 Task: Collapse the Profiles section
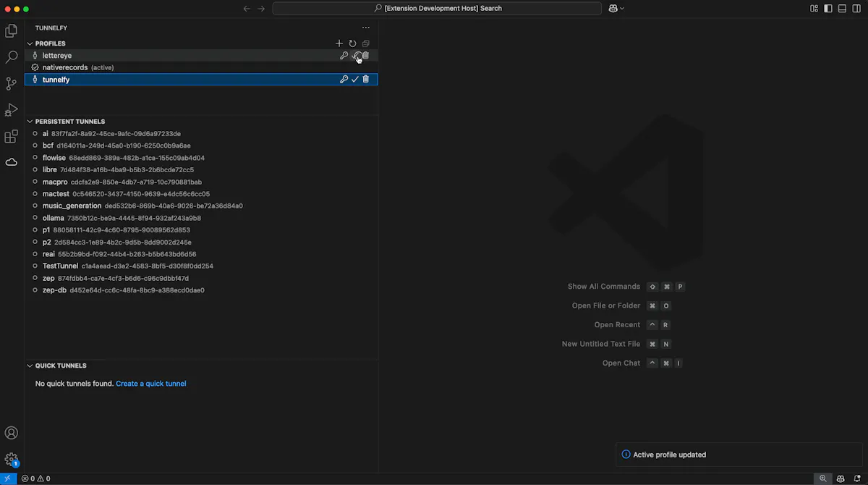coord(30,43)
